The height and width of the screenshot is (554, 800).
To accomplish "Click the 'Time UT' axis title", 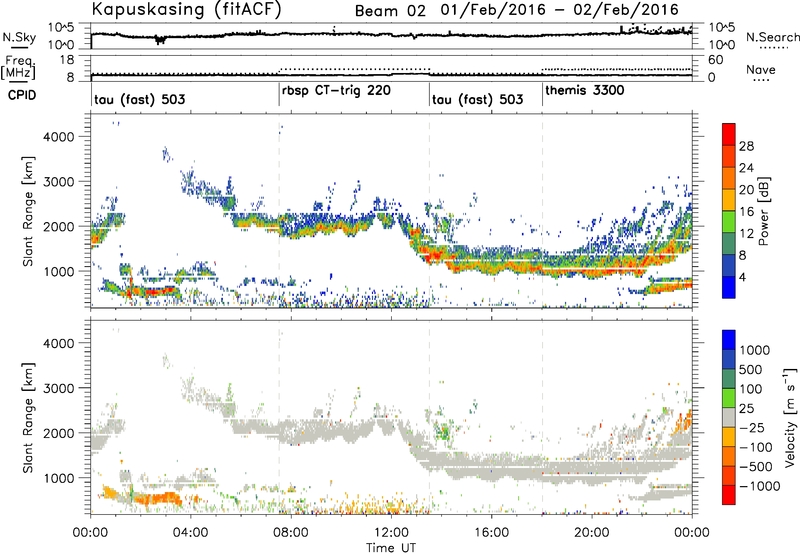I will (391, 548).
